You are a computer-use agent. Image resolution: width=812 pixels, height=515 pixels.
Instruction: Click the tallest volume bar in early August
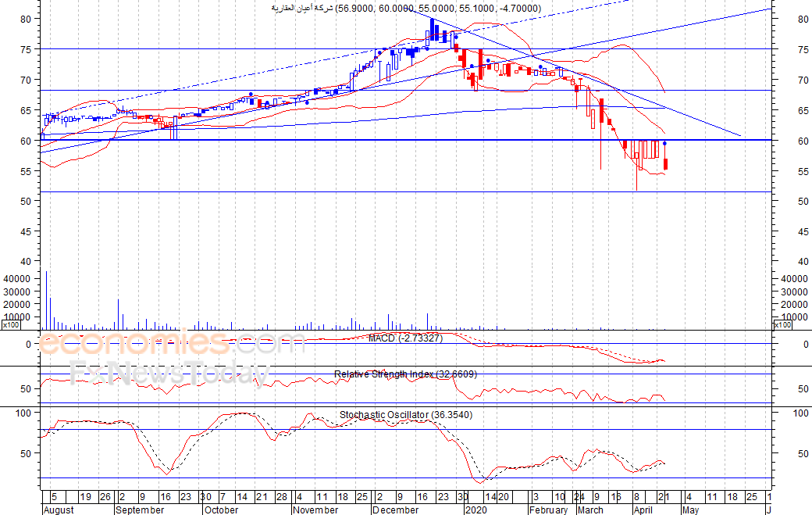tap(47, 300)
